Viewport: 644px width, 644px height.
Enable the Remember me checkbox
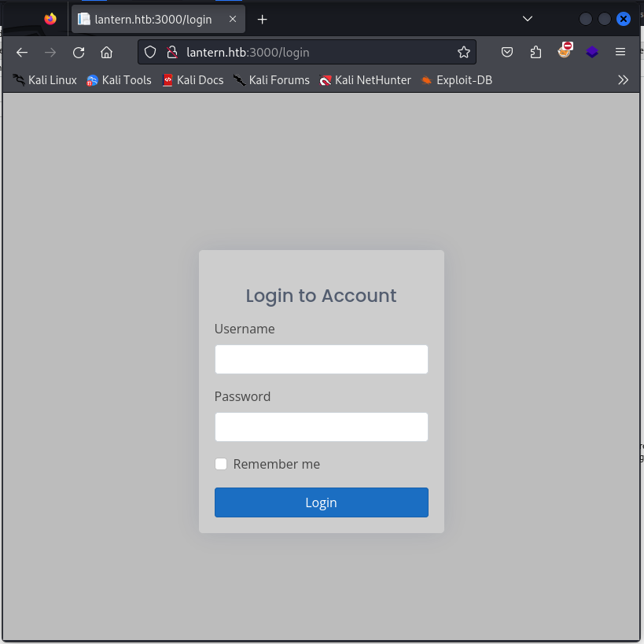coord(221,464)
